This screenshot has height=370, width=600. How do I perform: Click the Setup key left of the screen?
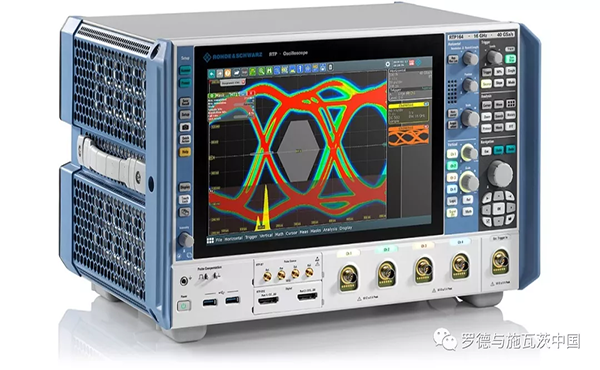pos(185,114)
